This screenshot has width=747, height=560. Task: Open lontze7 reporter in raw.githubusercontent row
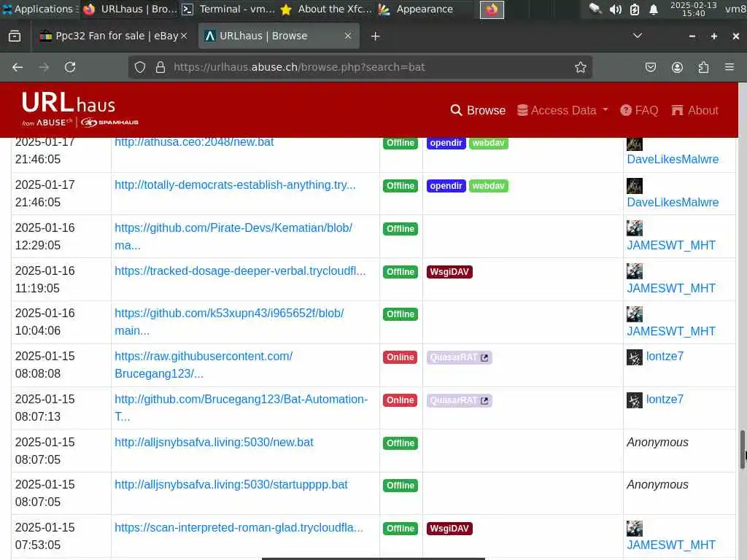(x=665, y=356)
